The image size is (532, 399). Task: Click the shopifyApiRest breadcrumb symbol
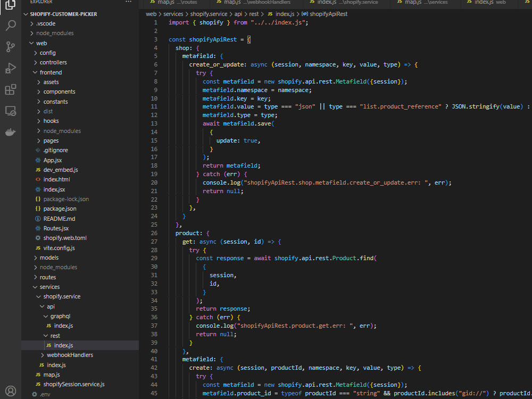pyautogui.click(x=328, y=14)
